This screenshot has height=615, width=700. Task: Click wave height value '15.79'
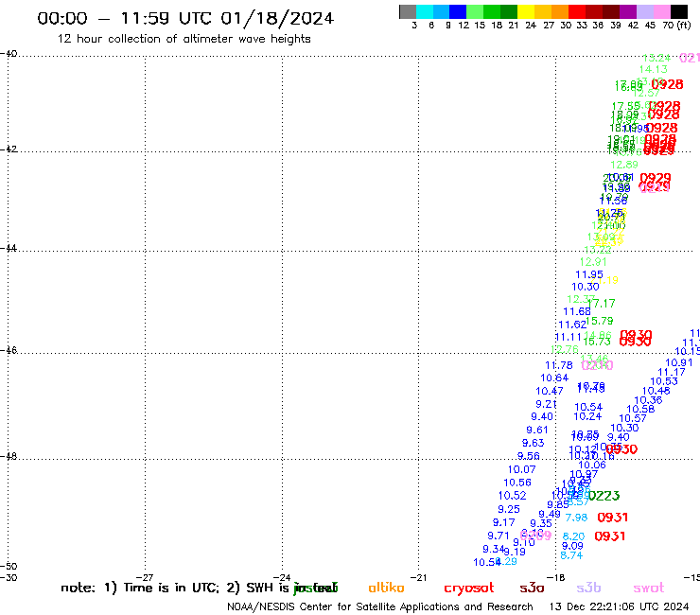(600, 321)
